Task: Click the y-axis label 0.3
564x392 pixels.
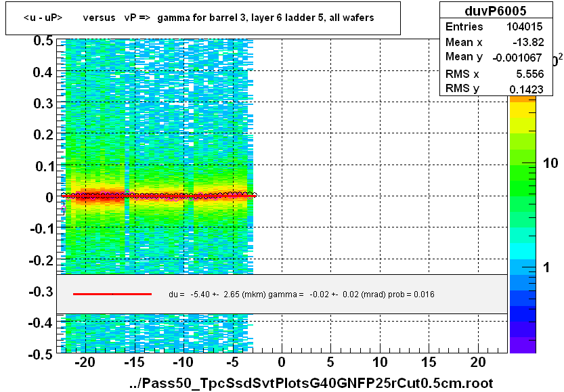Action: 43,104
